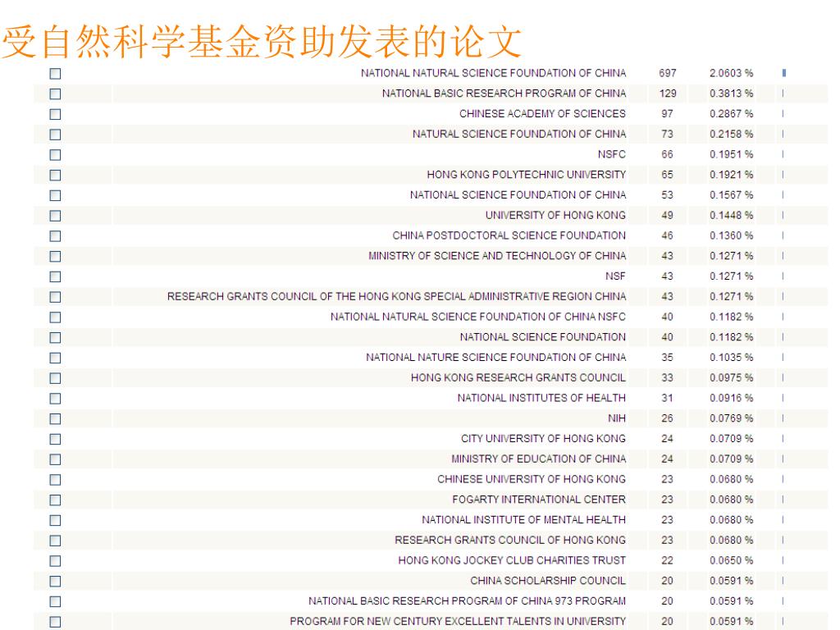Check Program for New Century Excellent Talents box
Viewport: 840px width, 630px height.
click(55, 623)
